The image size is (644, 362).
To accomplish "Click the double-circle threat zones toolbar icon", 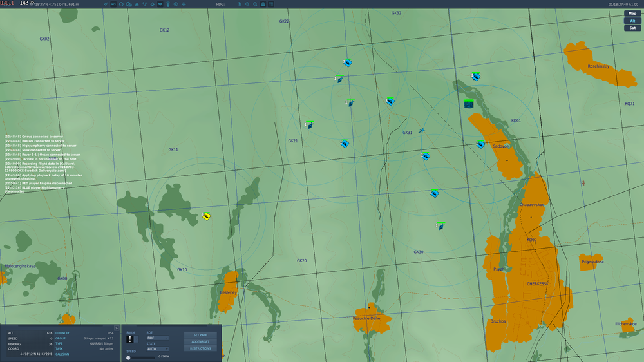I will pyautogui.click(x=129, y=4).
